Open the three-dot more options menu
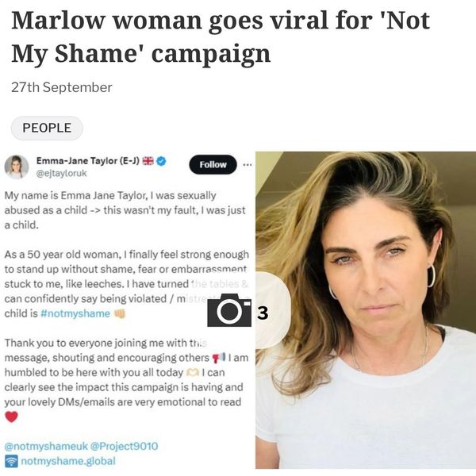 pyautogui.click(x=248, y=164)
